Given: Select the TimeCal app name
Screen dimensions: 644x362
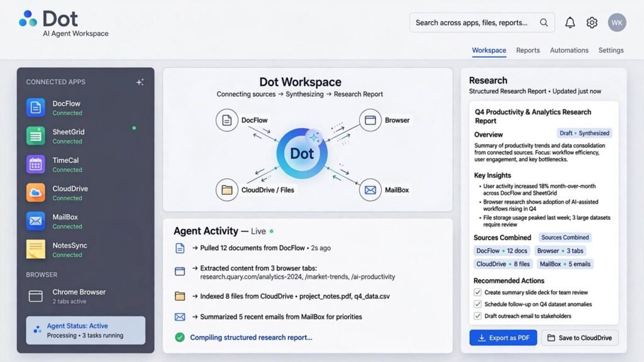Looking at the screenshot, I should 65,160.
